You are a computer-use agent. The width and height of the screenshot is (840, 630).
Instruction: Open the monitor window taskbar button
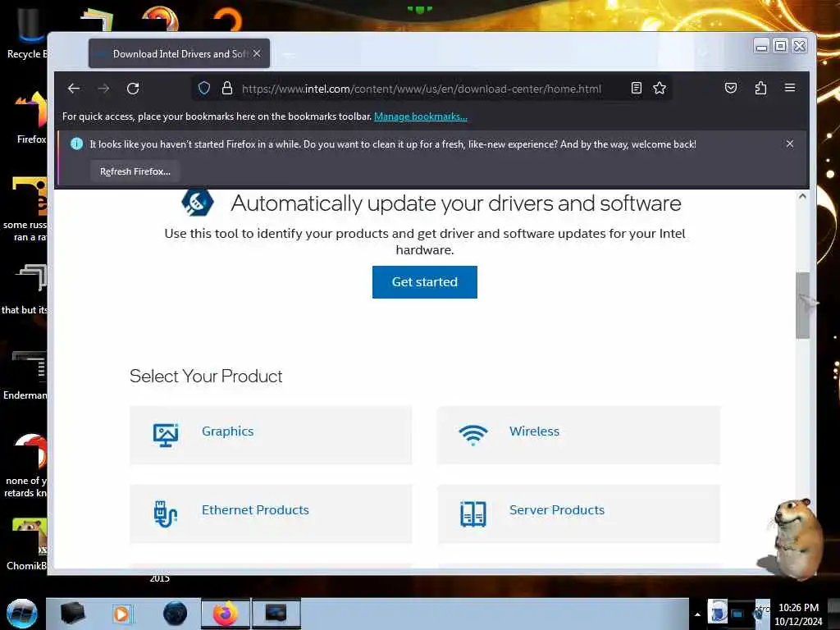point(276,614)
